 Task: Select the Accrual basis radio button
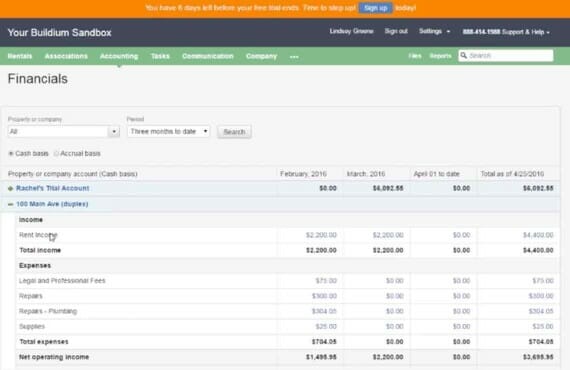(56, 154)
